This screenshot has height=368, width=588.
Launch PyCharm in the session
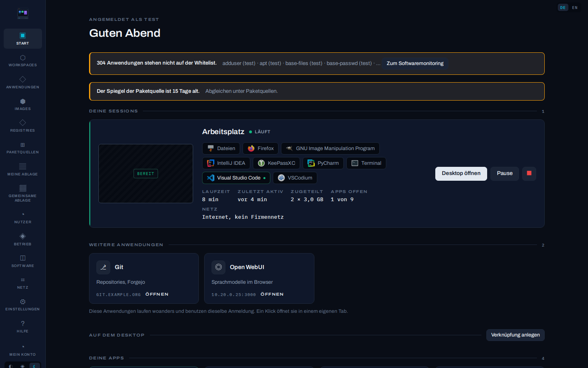(x=323, y=163)
